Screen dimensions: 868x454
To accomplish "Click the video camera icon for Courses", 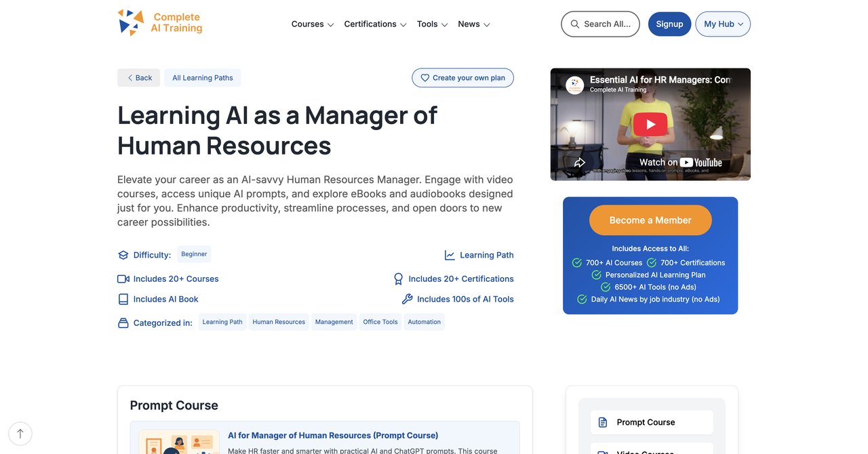I will 123,279.
